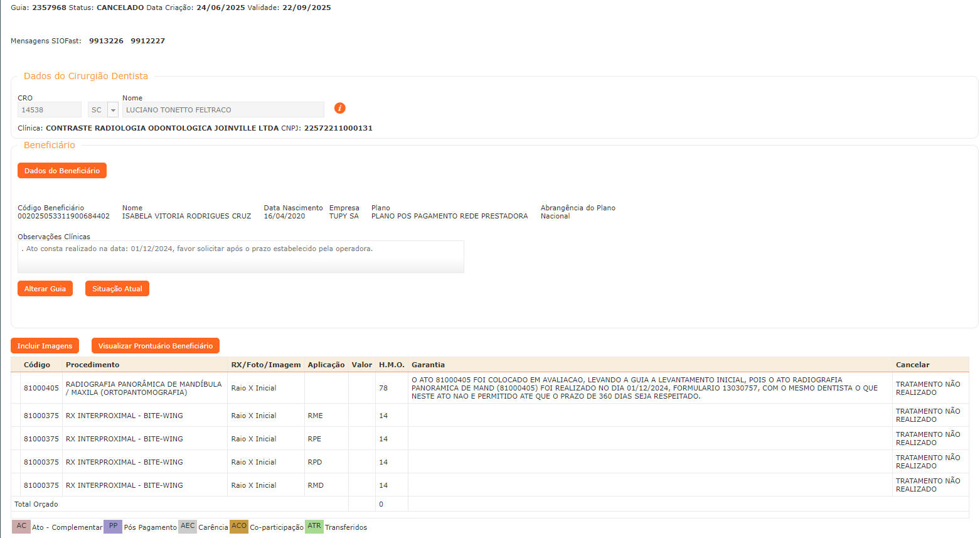Click Tratamento Não Realizado in the 81000405 row
The height and width of the screenshot is (538, 980).
pos(928,388)
